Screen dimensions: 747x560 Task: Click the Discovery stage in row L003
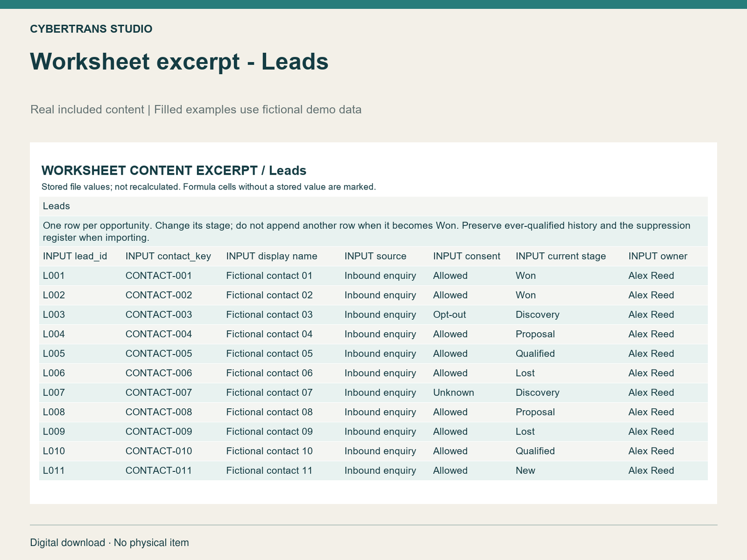(x=537, y=315)
